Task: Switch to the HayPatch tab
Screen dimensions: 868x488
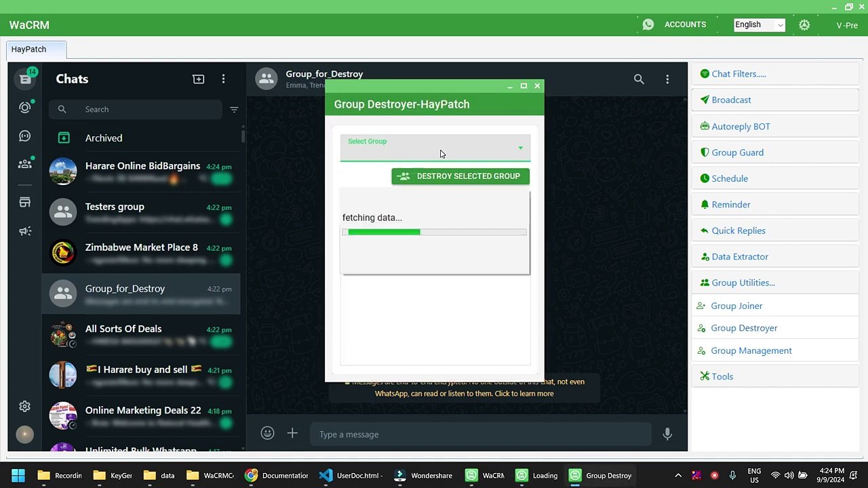Action: 37,49
